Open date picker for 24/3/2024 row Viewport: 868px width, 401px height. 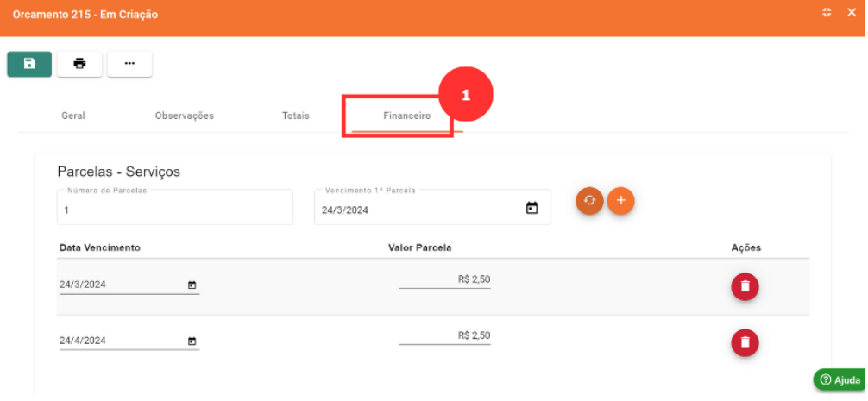tap(192, 285)
